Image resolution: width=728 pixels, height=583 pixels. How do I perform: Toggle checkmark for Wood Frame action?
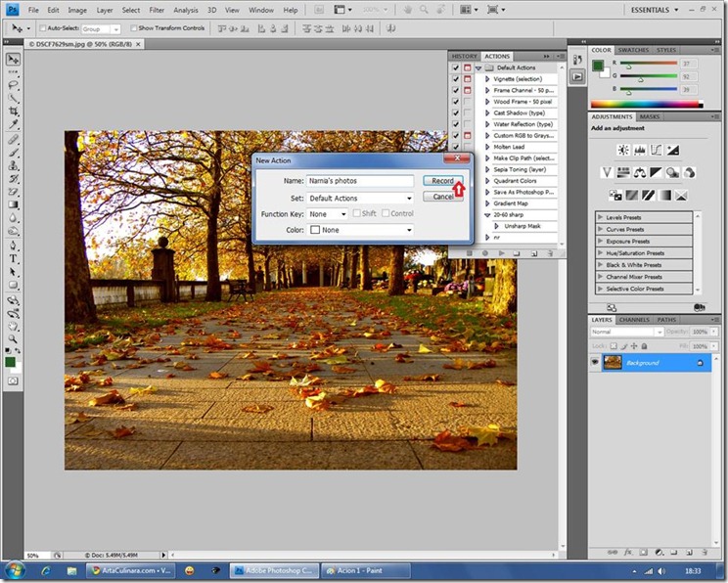pyautogui.click(x=455, y=102)
